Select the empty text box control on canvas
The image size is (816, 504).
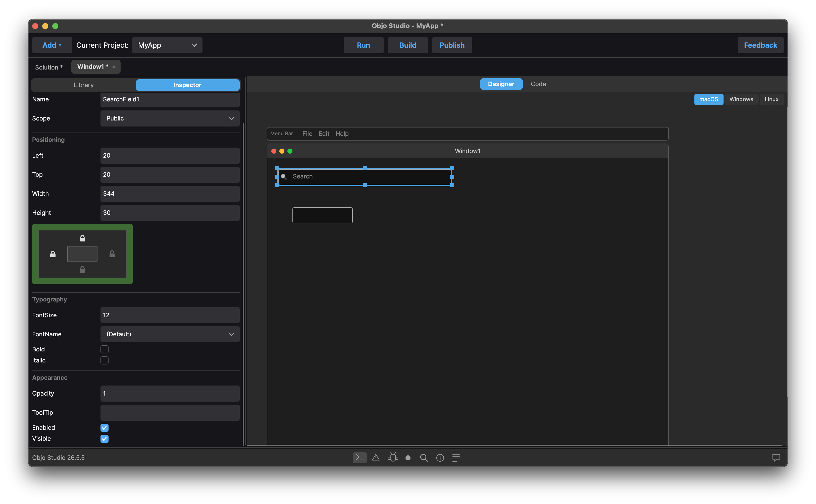[x=322, y=215]
